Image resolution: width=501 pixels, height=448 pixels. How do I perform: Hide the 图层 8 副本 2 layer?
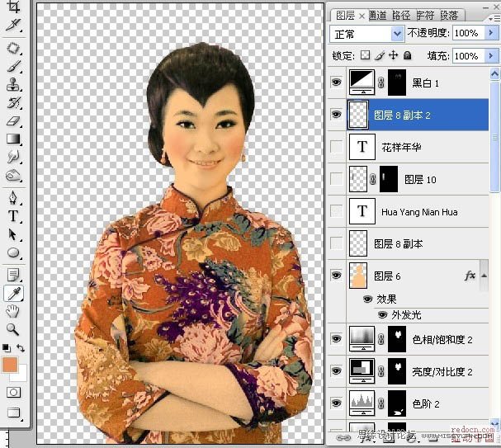pyautogui.click(x=336, y=115)
